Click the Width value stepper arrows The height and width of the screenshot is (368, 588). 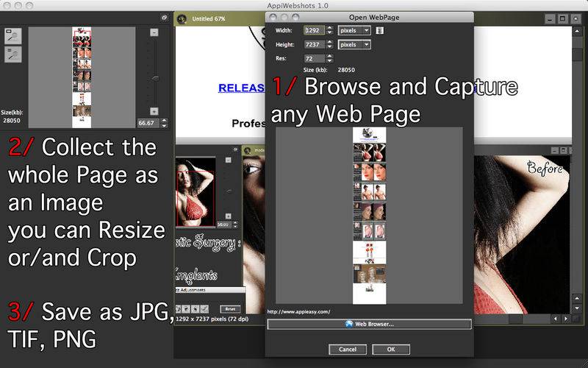point(329,31)
